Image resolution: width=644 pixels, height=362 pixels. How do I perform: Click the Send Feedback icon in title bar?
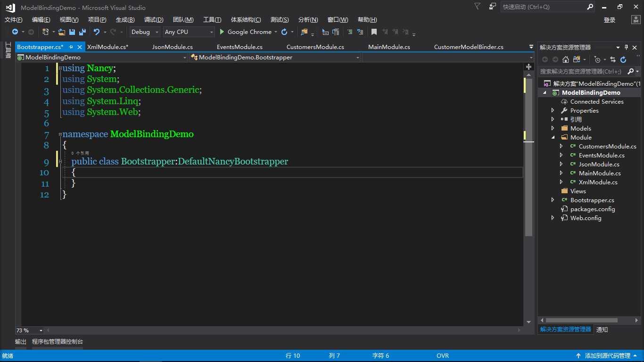coord(493,7)
